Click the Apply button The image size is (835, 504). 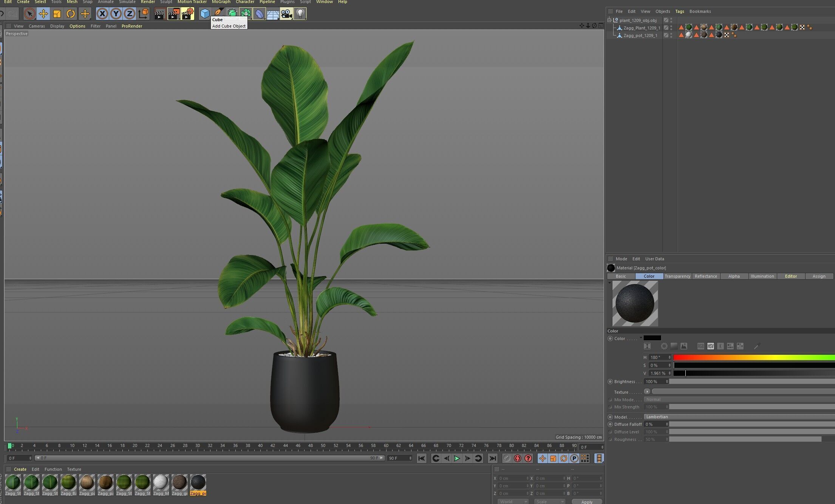587,501
